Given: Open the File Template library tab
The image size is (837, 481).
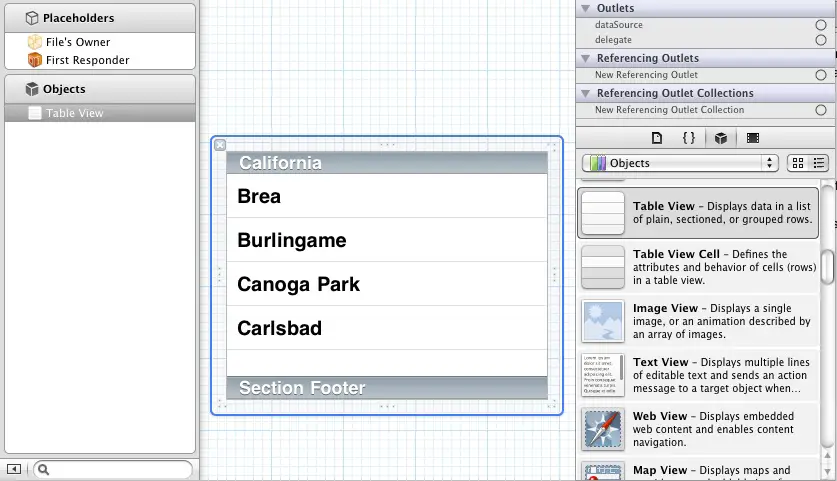Looking at the screenshot, I should (x=657, y=138).
